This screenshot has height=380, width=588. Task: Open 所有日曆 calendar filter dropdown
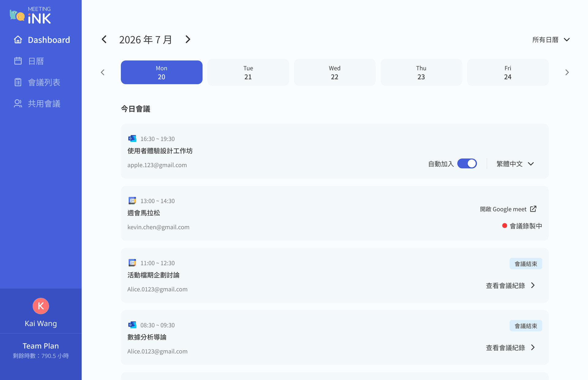(551, 40)
